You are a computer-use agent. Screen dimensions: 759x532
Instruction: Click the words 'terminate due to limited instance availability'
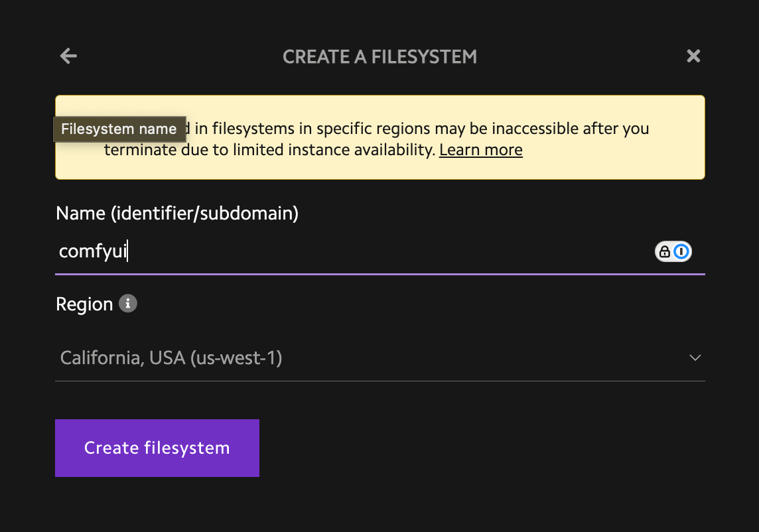269,150
